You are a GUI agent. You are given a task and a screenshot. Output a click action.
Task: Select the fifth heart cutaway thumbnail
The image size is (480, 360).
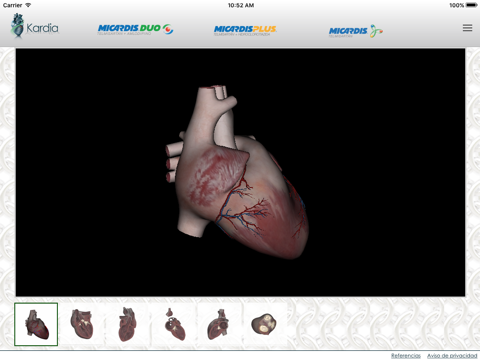(219, 324)
